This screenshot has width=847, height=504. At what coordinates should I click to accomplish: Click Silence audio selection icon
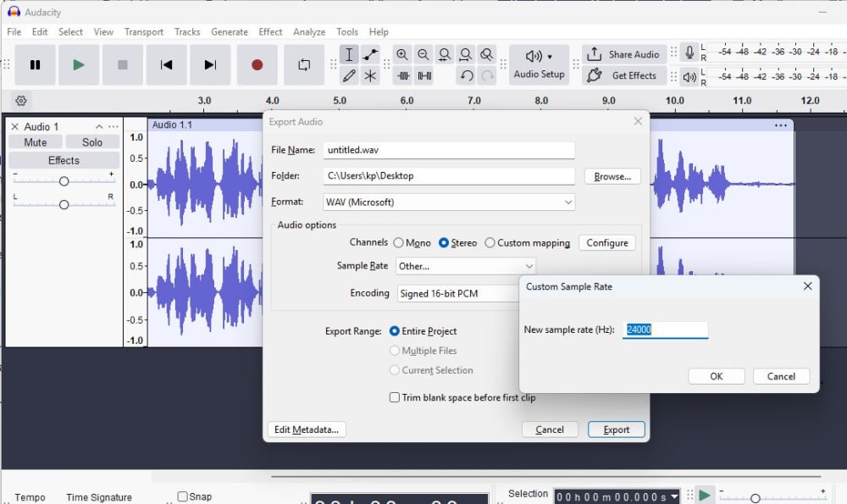(424, 75)
